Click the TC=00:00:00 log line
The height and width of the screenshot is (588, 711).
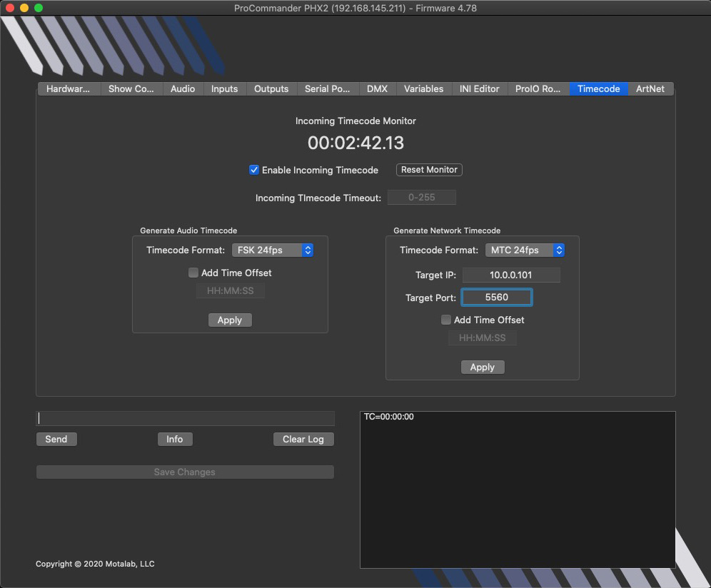(x=388, y=417)
